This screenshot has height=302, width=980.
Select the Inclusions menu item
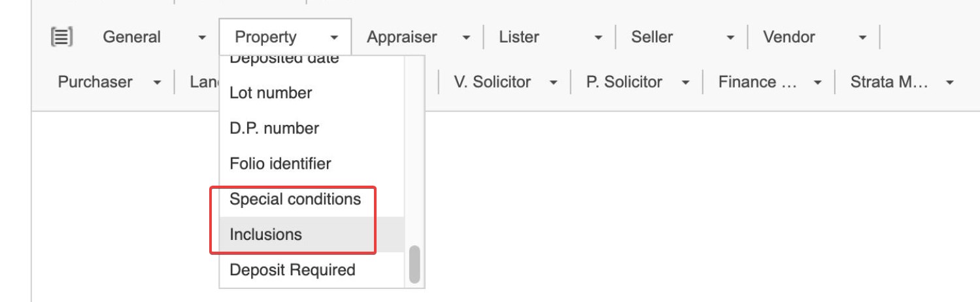click(x=265, y=234)
